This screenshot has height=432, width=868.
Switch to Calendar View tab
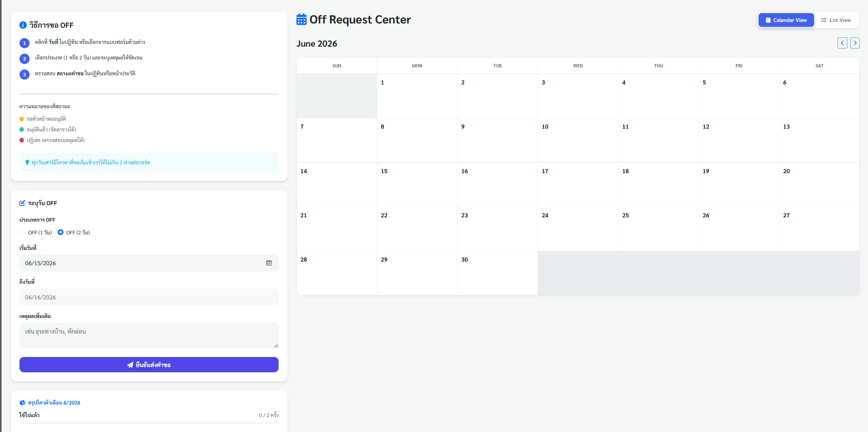(x=786, y=20)
